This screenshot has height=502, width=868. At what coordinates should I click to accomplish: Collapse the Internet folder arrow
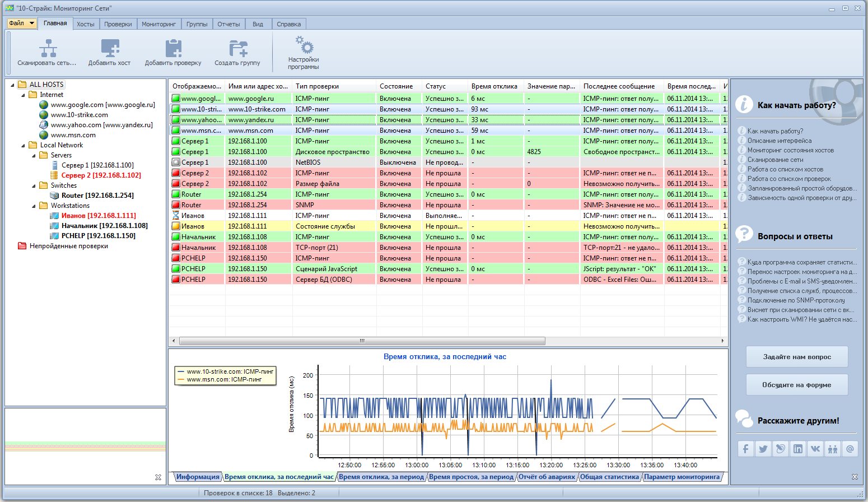[24, 95]
